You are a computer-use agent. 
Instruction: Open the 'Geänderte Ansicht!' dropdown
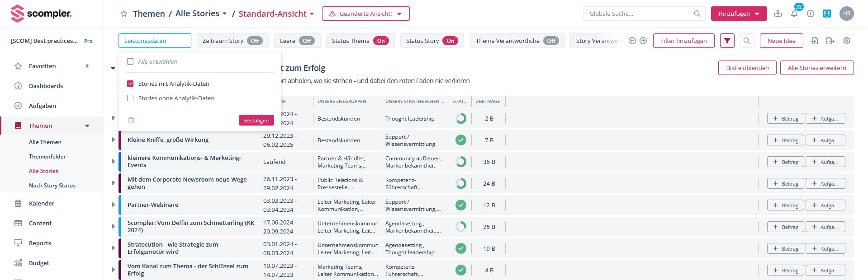tap(365, 14)
